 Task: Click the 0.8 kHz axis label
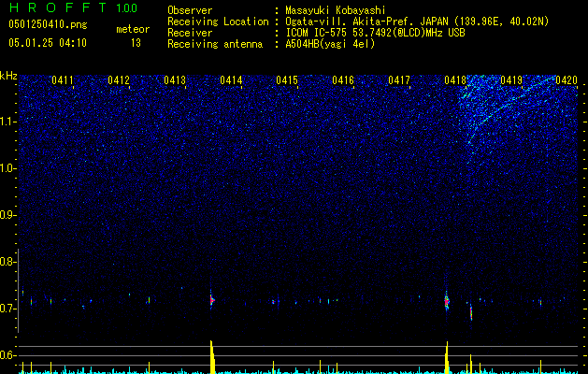tap(7, 262)
